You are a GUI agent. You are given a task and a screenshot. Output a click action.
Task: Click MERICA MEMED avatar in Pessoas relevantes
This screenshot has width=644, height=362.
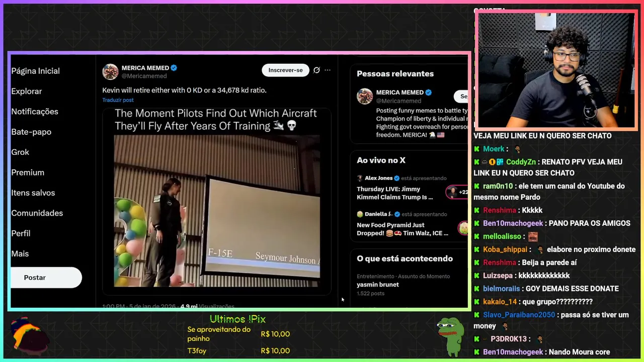tap(365, 96)
